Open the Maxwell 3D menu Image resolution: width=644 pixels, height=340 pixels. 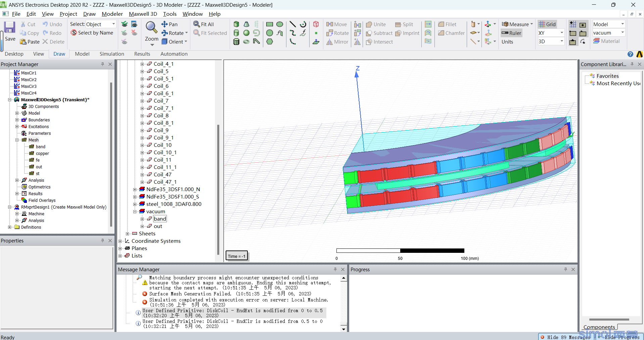[143, 14]
